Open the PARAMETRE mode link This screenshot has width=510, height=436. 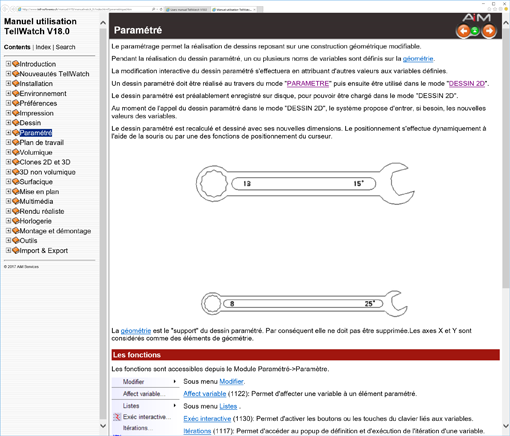pos(308,83)
